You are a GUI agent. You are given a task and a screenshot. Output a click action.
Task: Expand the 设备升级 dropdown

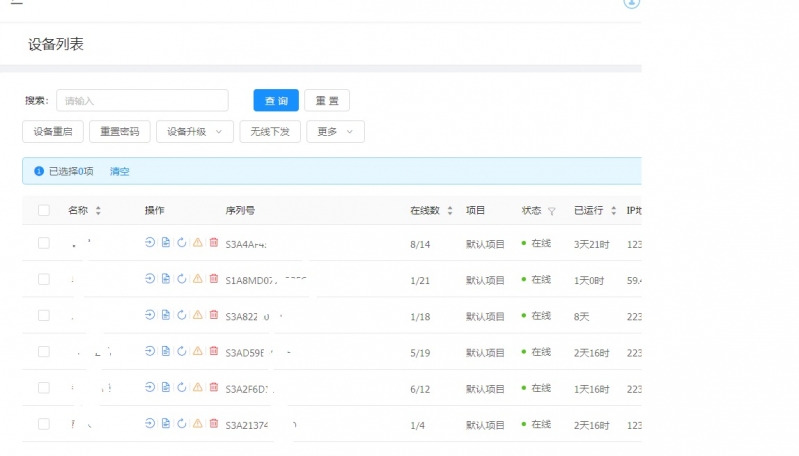click(195, 131)
